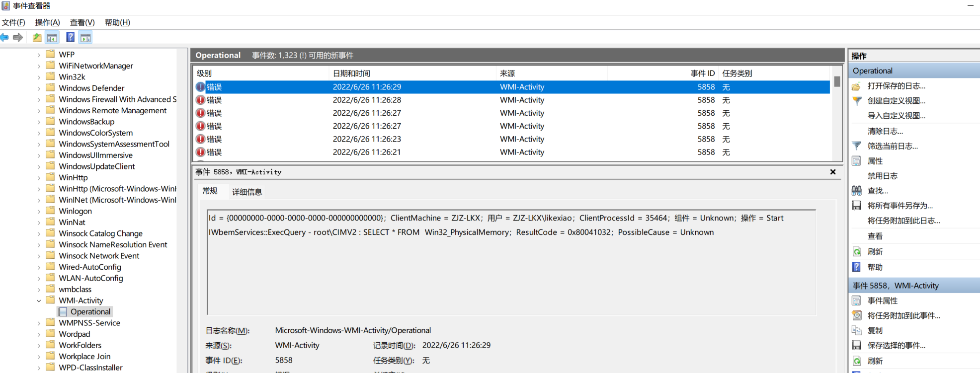Select the Wired-AutoConfig tree item

(90, 267)
